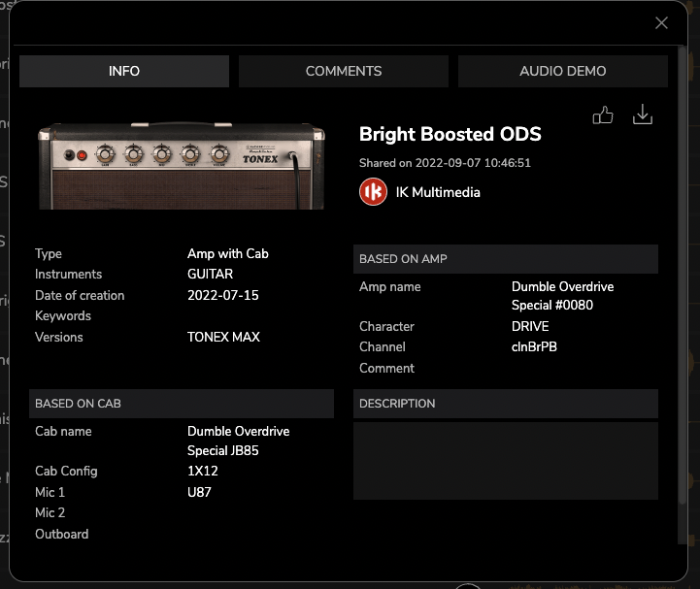Image resolution: width=700 pixels, height=589 pixels.
Task: Click the BASED ON AMP section header
Action: coord(505,259)
